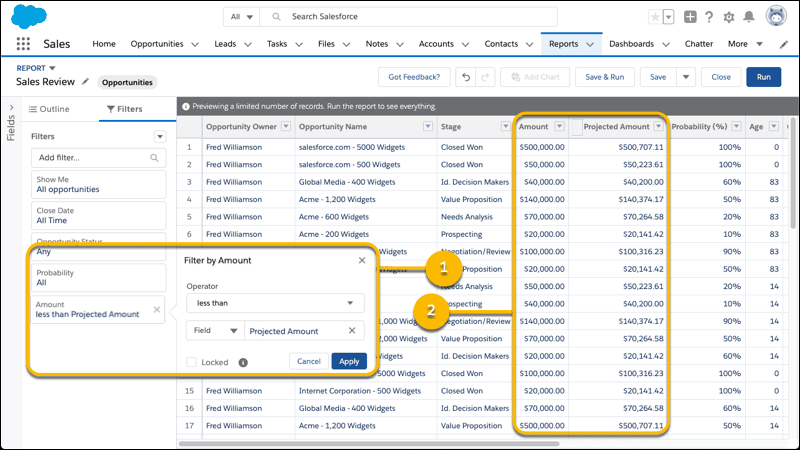Click the redo arrow button
800x450 pixels.
pyautogui.click(x=485, y=77)
